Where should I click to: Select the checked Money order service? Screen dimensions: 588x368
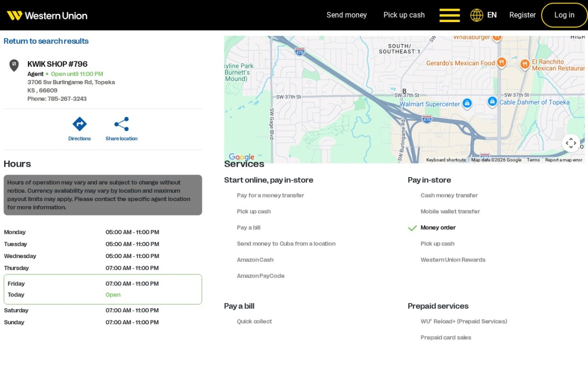438,228
